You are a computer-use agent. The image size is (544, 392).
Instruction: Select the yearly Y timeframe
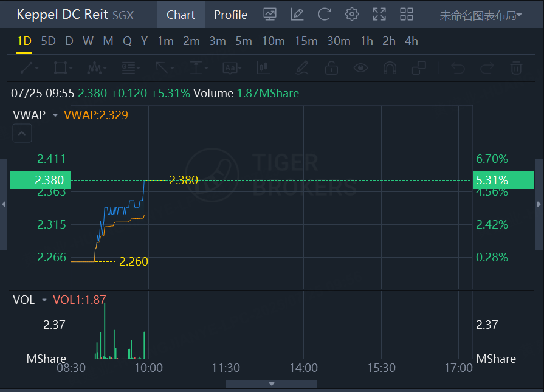(144, 41)
